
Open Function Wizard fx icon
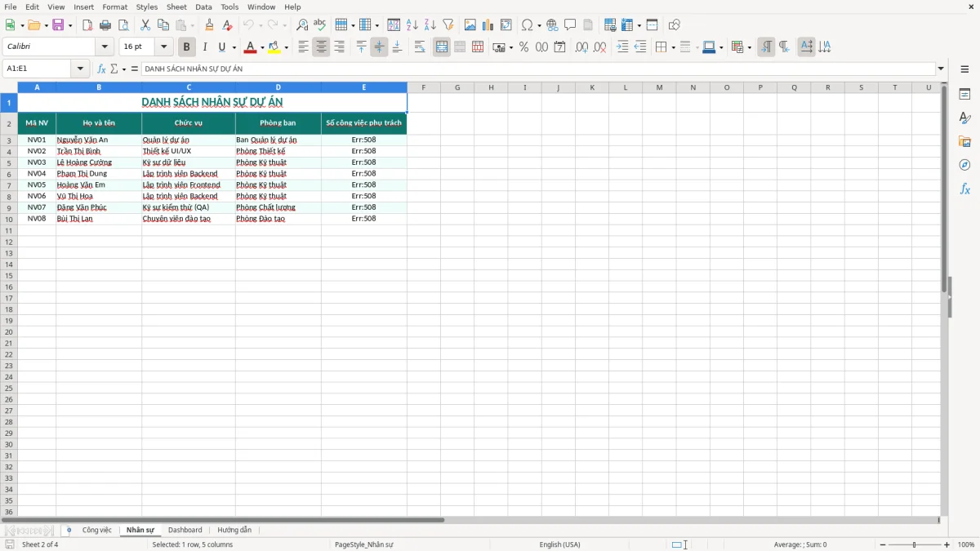pos(101,69)
